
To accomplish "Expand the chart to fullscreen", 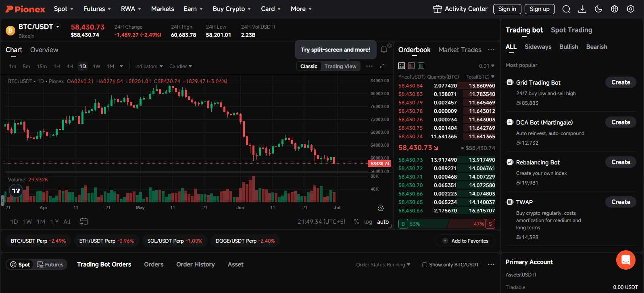I will click(x=382, y=66).
